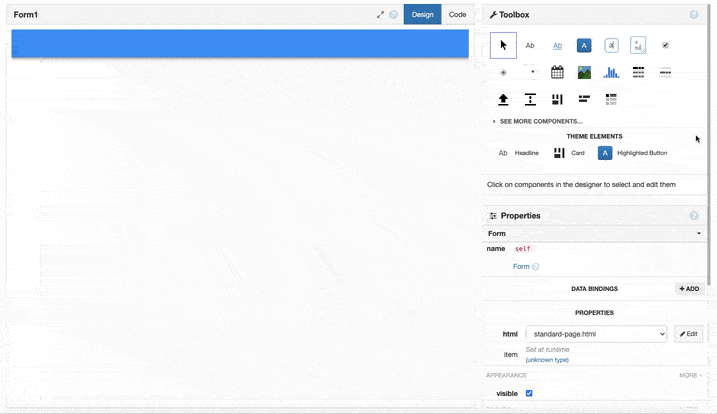Expand MORE in Appearance section
Screen dimensions: 717x414
pyautogui.click(x=690, y=375)
